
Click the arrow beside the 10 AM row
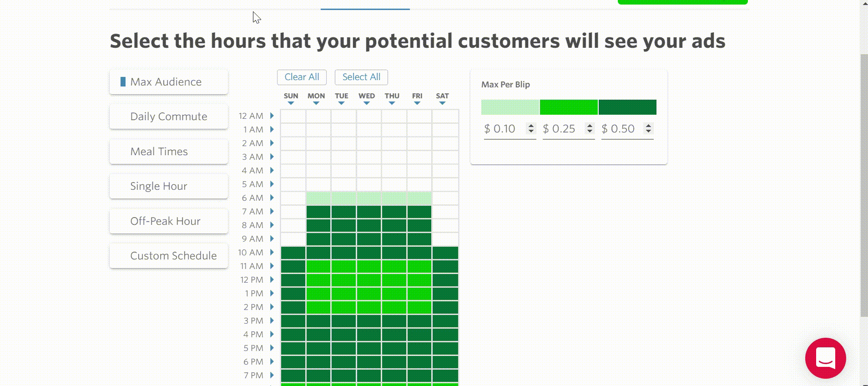[272, 252]
